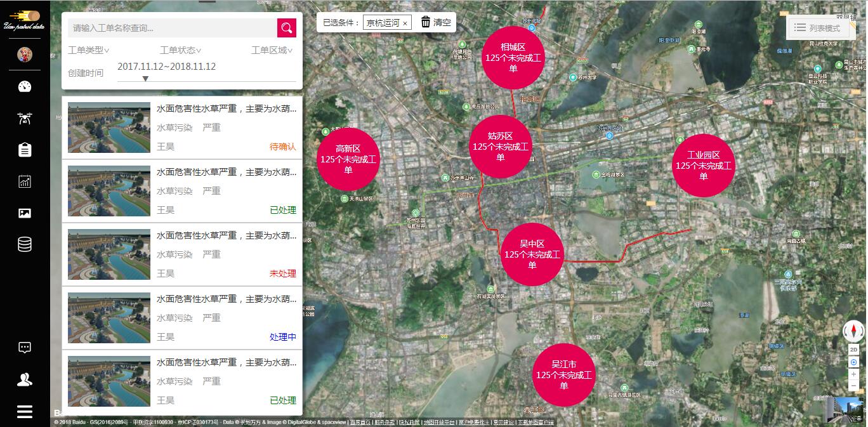Open the statistics chart icon in sidebar
The image size is (868, 427).
point(25,181)
